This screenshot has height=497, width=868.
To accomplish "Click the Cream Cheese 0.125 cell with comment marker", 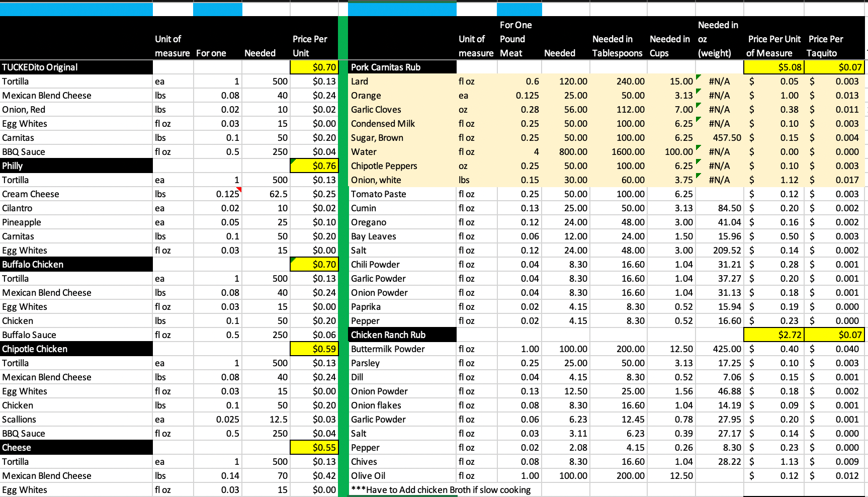I will pos(218,194).
